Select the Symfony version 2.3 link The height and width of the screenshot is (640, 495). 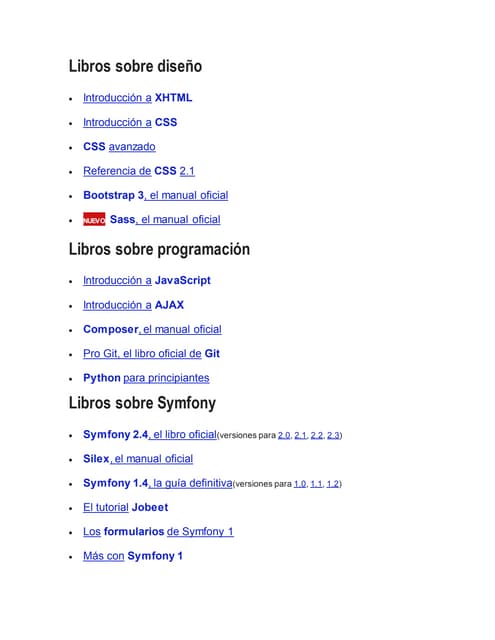pyautogui.click(x=333, y=436)
